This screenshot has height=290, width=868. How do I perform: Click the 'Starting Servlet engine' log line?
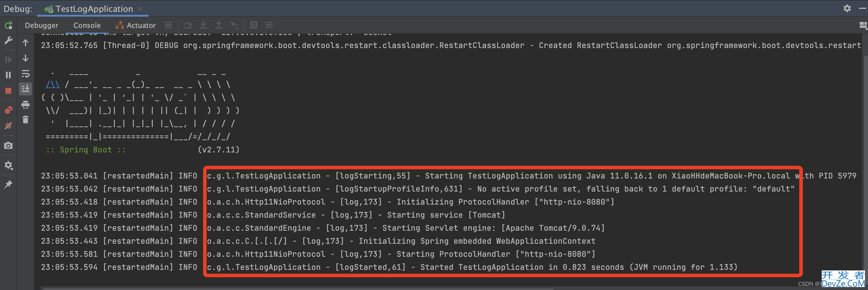click(x=323, y=228)
